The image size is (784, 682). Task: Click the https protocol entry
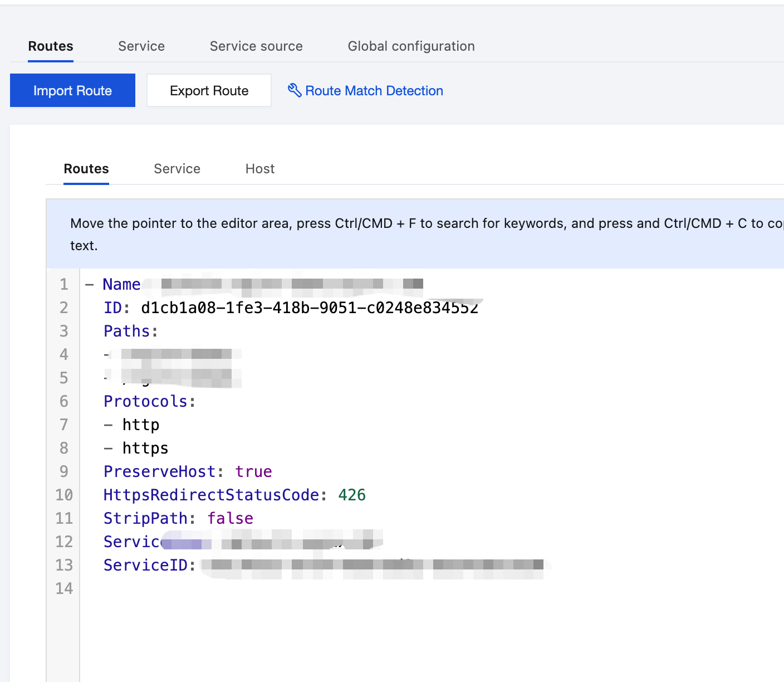[x=145, y=448]
